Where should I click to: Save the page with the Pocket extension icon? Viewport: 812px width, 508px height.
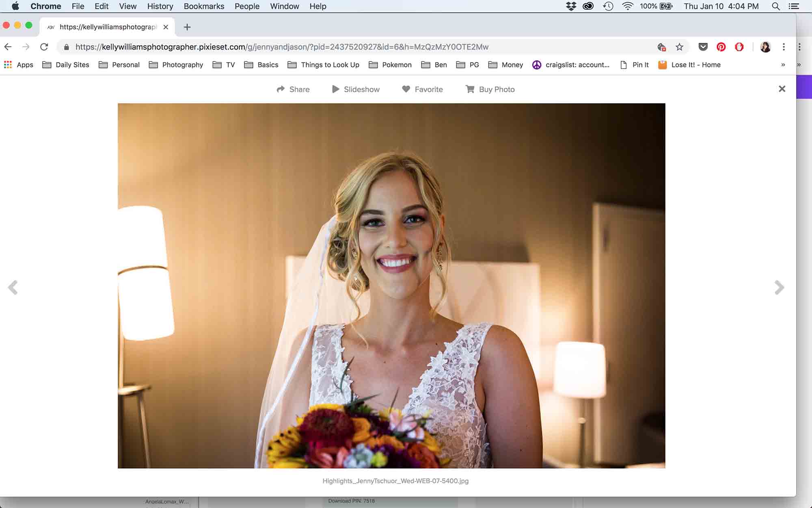(702, 47)
